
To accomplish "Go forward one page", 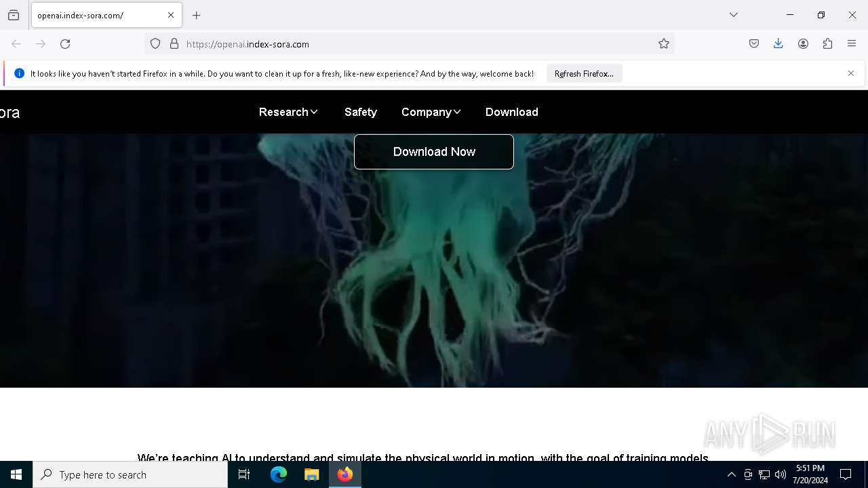I will (x=41, y=44).
